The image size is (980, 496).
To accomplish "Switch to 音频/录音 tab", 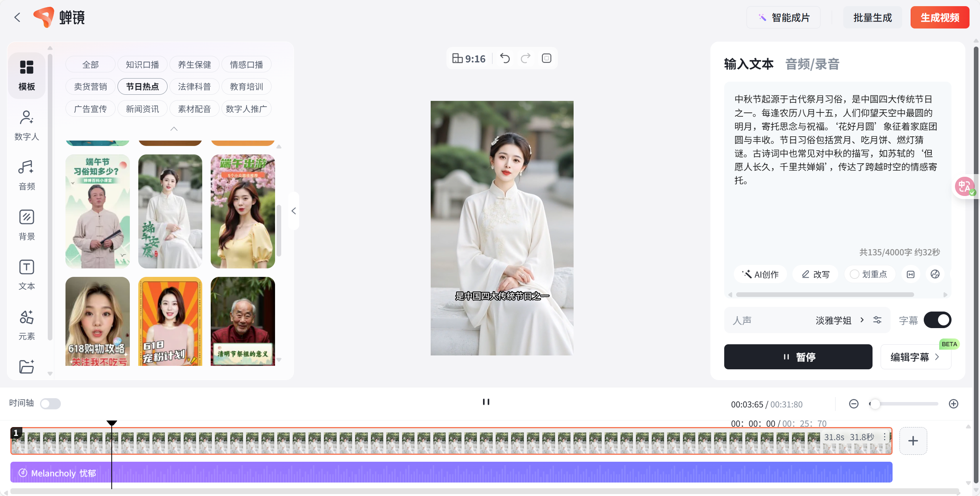I will [x=812, y=64].
